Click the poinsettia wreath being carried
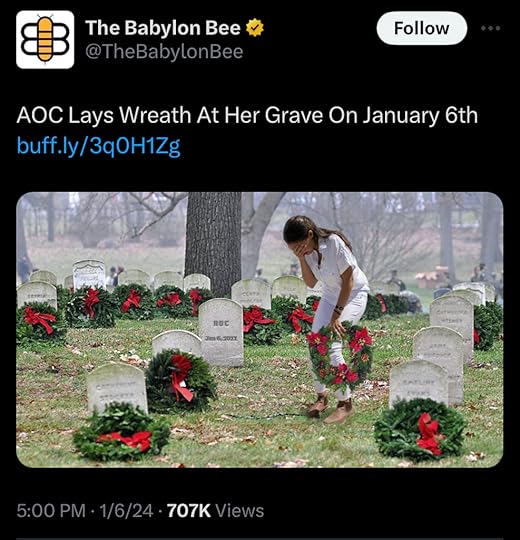The height and width of the screenshot is (540, 520). (x=339, y=356)
